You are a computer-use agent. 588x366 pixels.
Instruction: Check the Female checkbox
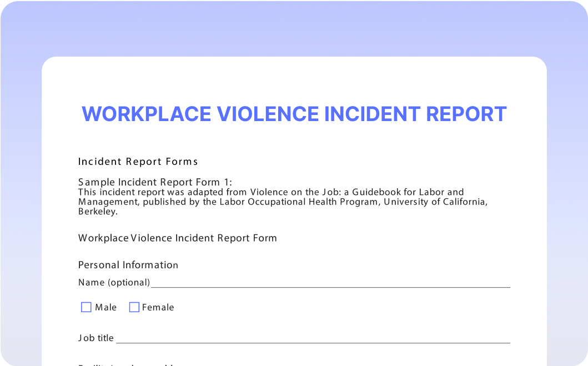(134, 307)
